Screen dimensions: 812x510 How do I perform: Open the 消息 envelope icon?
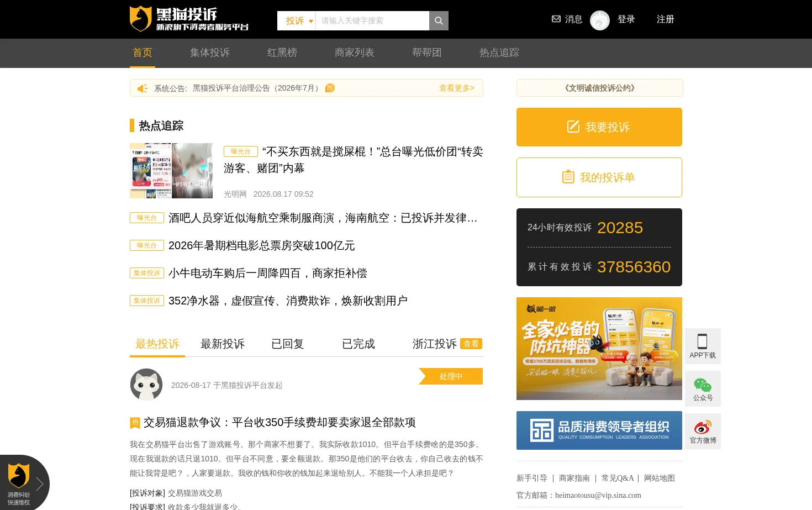(x=556, y=19)
